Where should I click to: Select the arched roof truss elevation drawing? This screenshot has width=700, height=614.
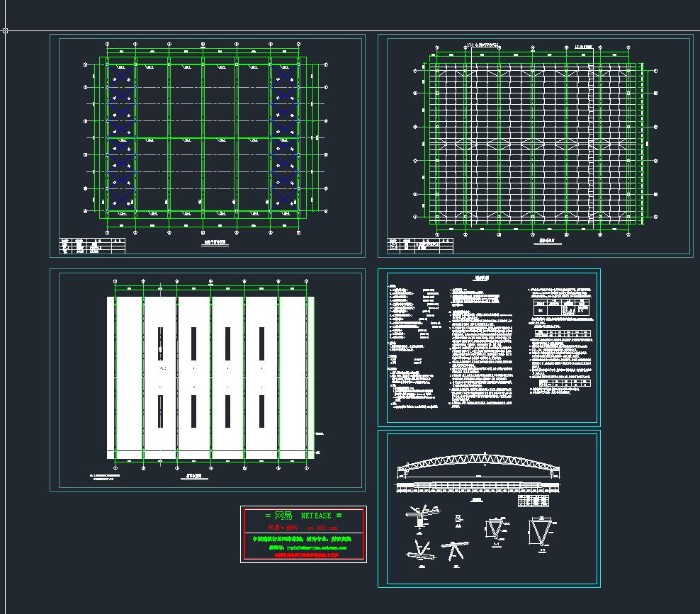(x=478, y=464)
